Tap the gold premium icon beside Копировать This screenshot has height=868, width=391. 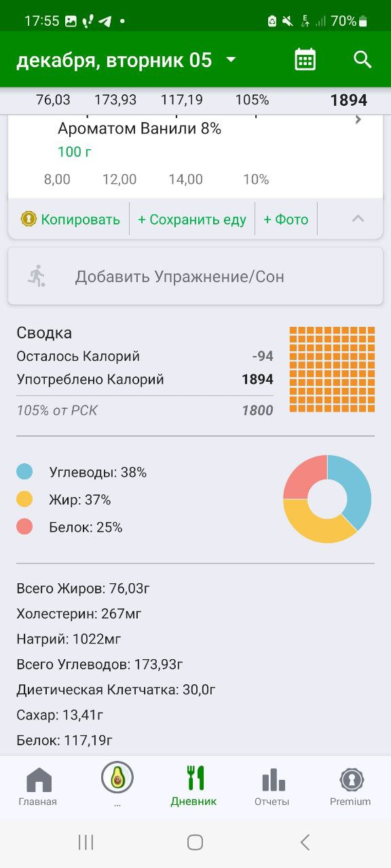[29, 219]
